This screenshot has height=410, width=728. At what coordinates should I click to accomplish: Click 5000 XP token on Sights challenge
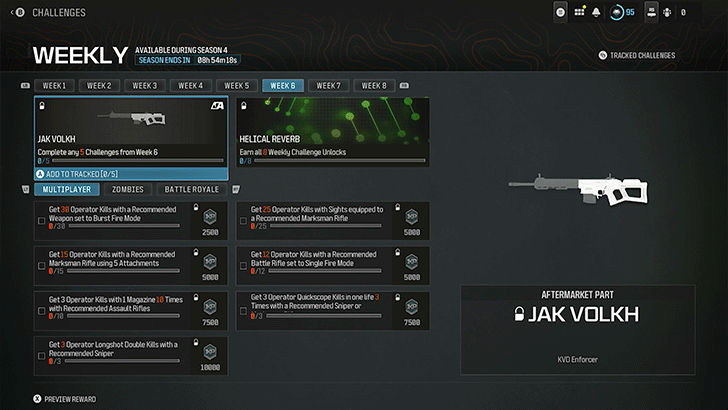coord(411,217)
